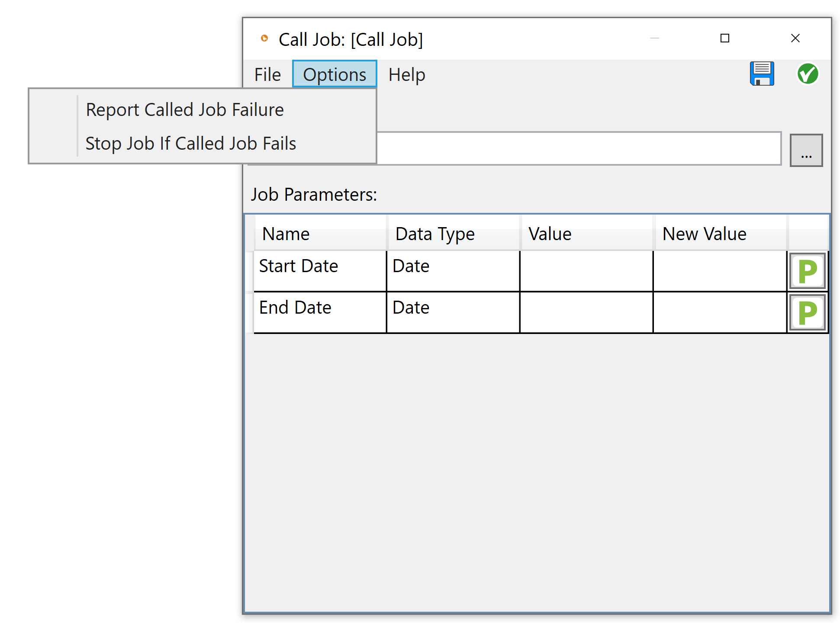Click the P parameter icon for End Date
This screenshot has width=840, height=626.
[x=807, y=312]
